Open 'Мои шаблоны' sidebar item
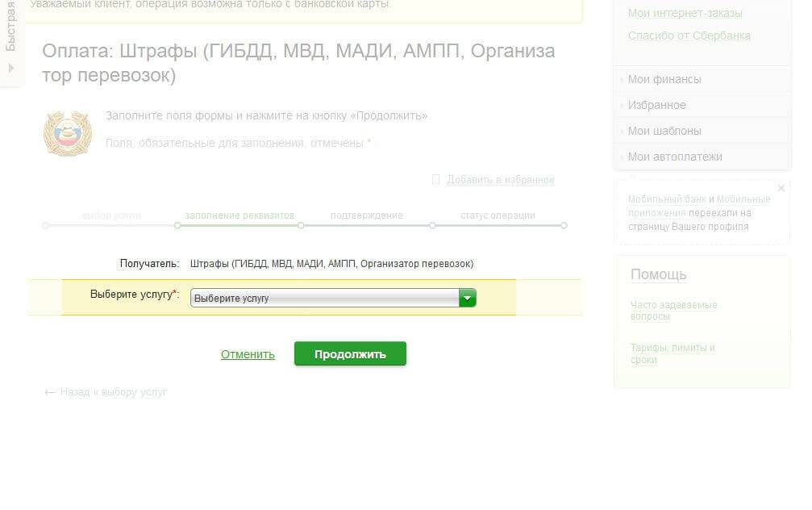Viewport: 812px width, 510px height. click(x=664, y=131)
